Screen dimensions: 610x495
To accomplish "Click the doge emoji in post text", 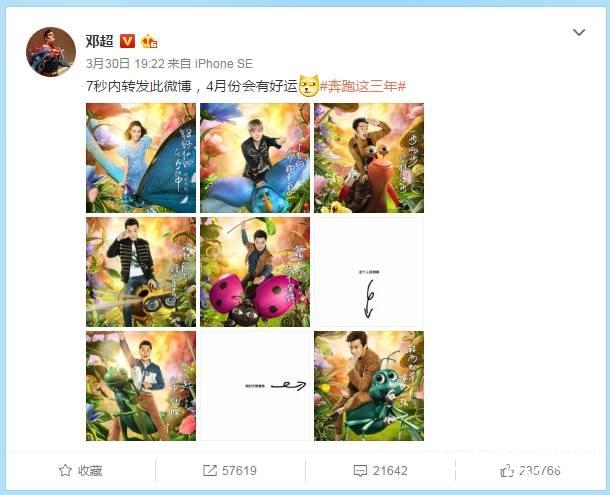I will click(309, 86).
